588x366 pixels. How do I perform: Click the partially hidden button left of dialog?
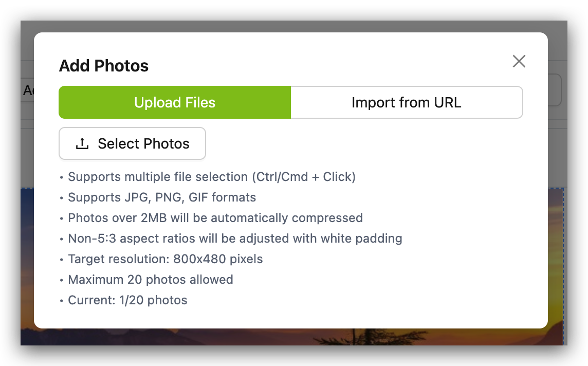[x=27, y=90]
